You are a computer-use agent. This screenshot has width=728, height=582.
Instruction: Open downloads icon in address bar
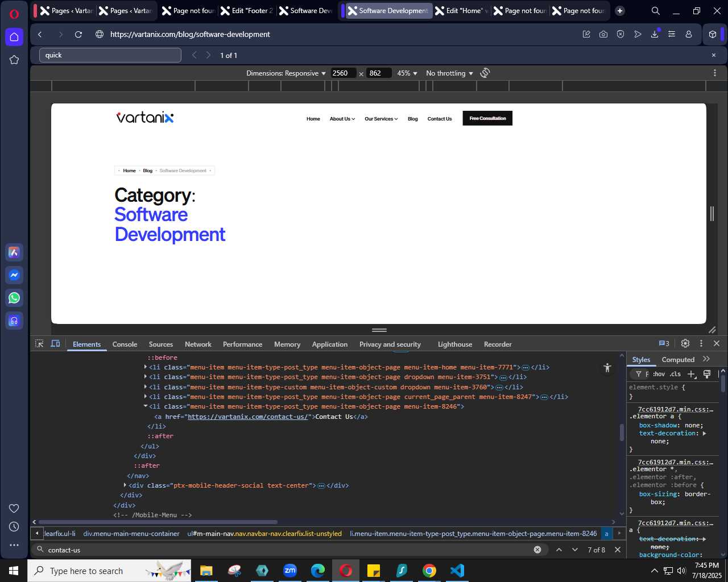pyautogui.click(x=655, y=34)
